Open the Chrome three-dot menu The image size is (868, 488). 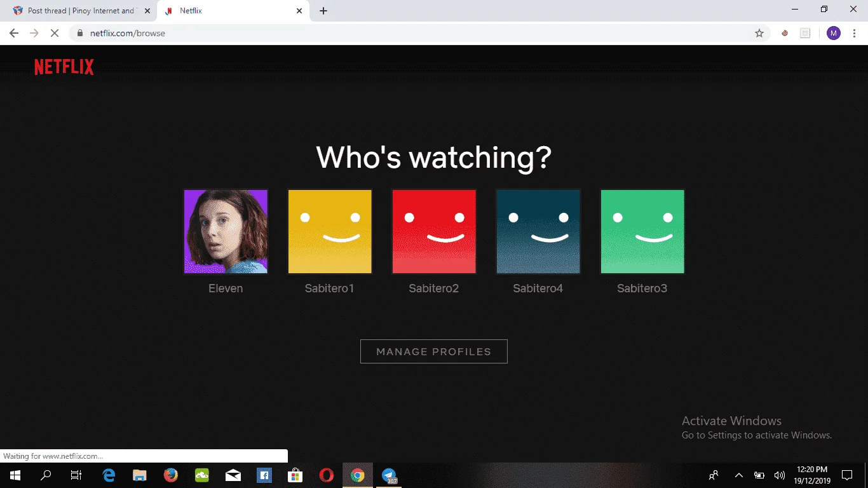[855, 33]
